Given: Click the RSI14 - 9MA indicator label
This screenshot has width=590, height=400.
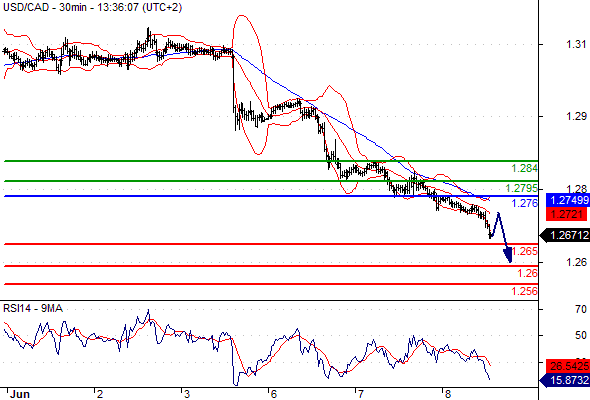Looking at the screenshot, I should [x=33, y=309].
